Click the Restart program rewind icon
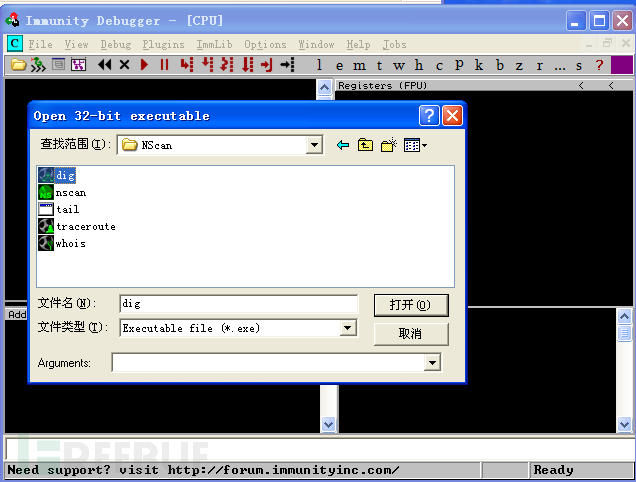636x482 pixels. [x=105, y=65]
